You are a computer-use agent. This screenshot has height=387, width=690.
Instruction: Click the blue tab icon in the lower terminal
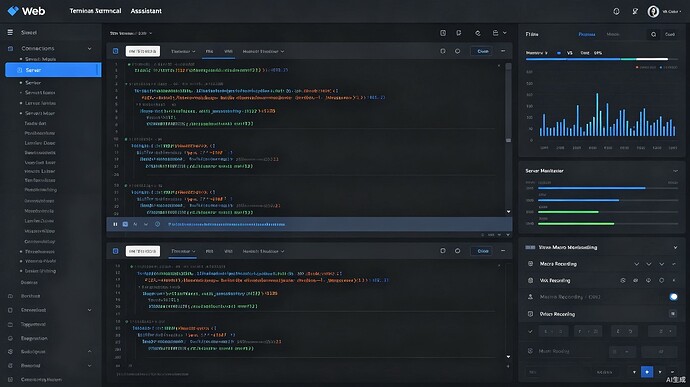[116, 251]
